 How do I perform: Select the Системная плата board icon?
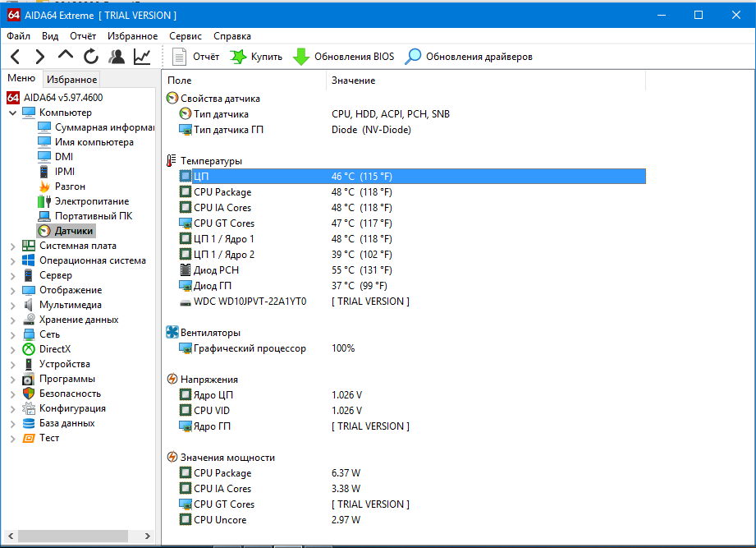pos(29,246)
